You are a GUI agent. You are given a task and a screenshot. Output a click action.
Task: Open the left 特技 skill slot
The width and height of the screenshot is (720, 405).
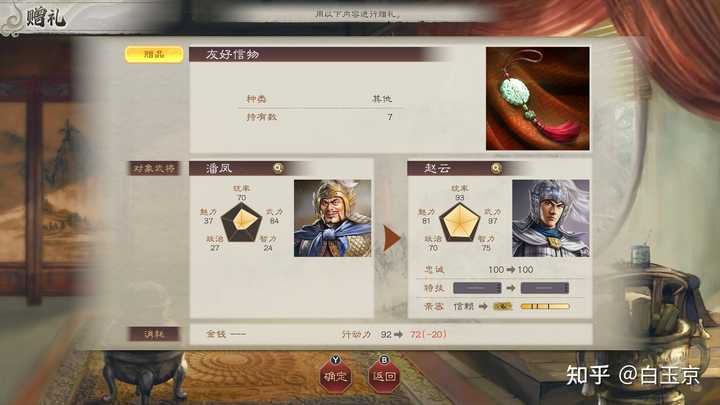[477, 288]
